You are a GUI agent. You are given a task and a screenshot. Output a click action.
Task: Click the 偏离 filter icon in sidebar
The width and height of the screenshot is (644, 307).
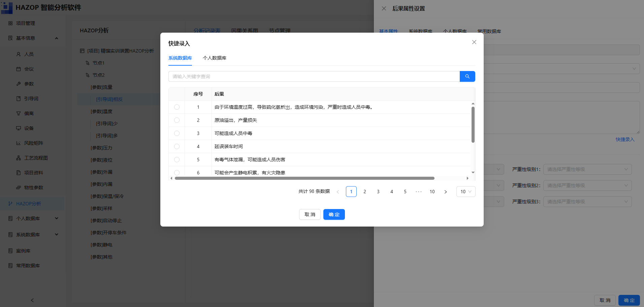coord(19,113)
